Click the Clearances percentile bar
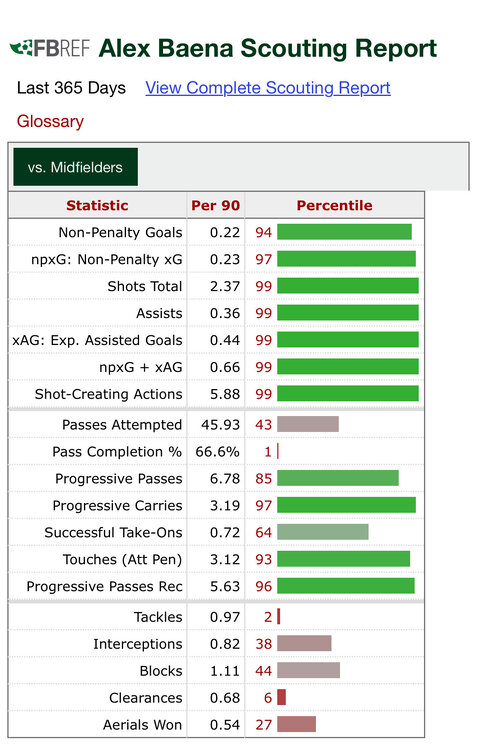Screen dimensions: 477x750 point(281,697)
